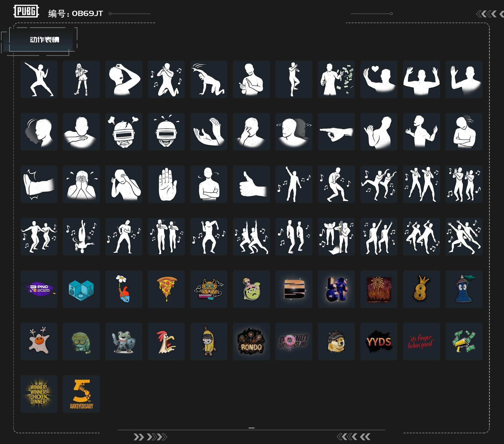Select the headstand spin dance emote
This screenshot has height=444, width=504.
81,237
